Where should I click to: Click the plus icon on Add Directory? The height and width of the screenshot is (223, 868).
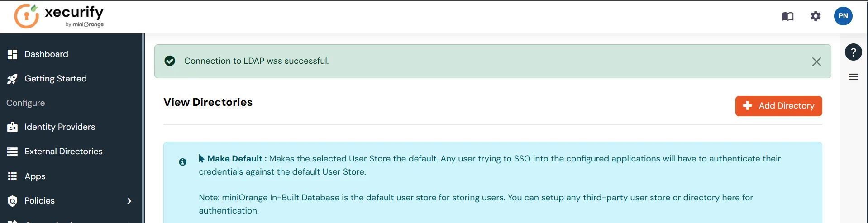pos(747,105)
